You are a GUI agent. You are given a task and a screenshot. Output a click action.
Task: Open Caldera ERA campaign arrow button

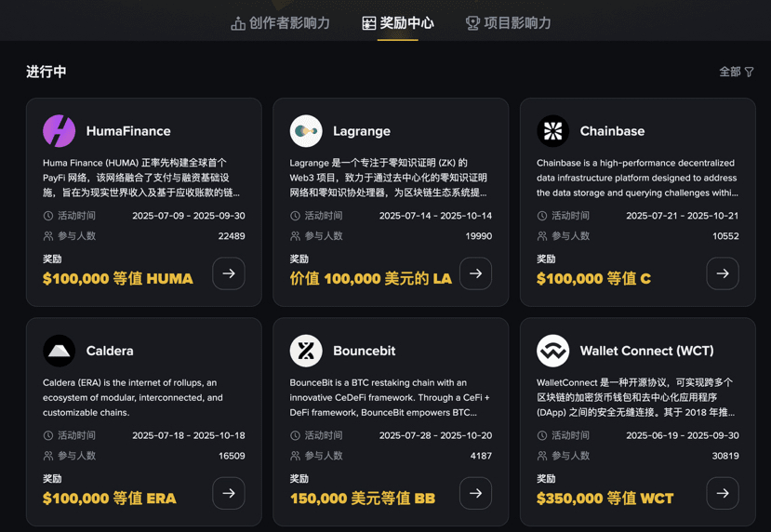click(229, 493)
